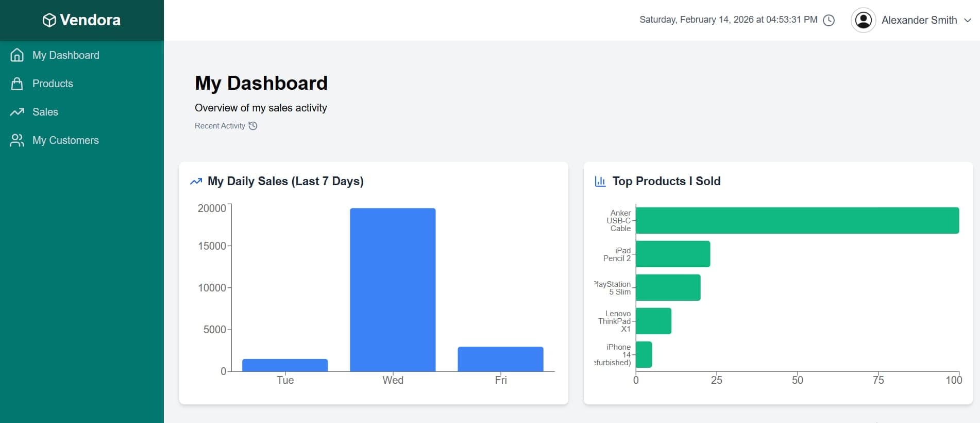Viewport: 980px width, 423px height.
Task: Click the 'Overview of my sales activity' subtitle
Action: pyautogui.click(x=261, y=108)
